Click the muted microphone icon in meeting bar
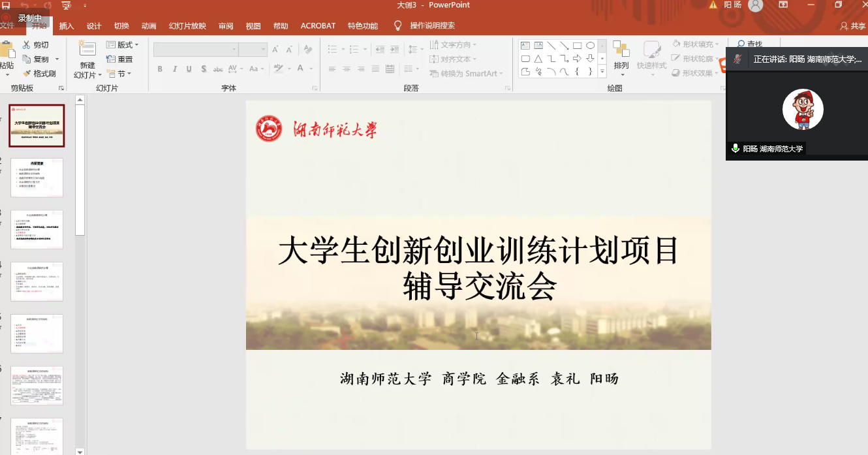 (737, 59)
